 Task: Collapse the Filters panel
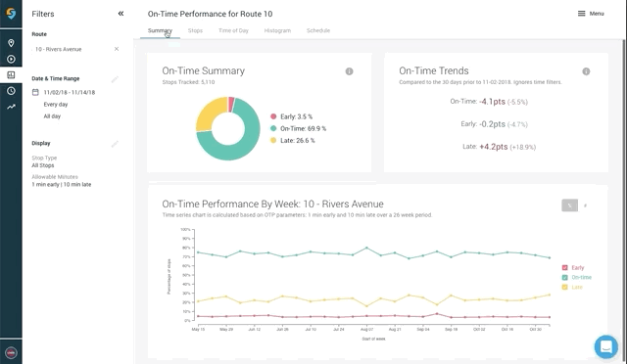coord(121,14)
